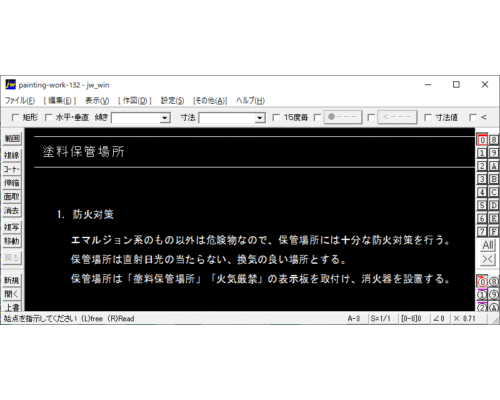Toggle square layer F button
Screen dimensions: 500x400
(x=494, y=231)
